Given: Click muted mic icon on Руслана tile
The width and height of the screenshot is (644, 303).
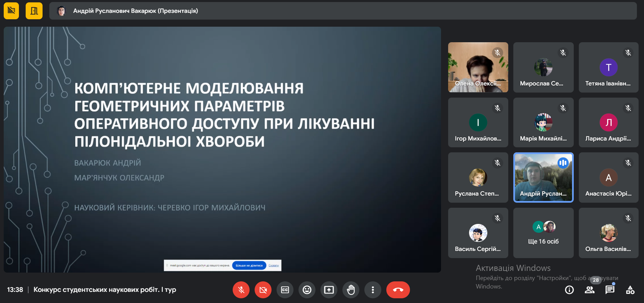Looking at the screenshot, I should [497, 163].
